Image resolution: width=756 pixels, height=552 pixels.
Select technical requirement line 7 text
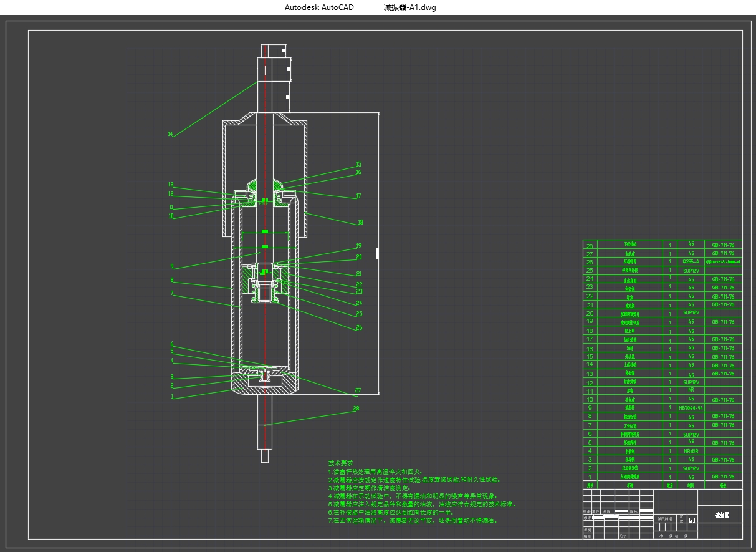(x=413, y=520)
